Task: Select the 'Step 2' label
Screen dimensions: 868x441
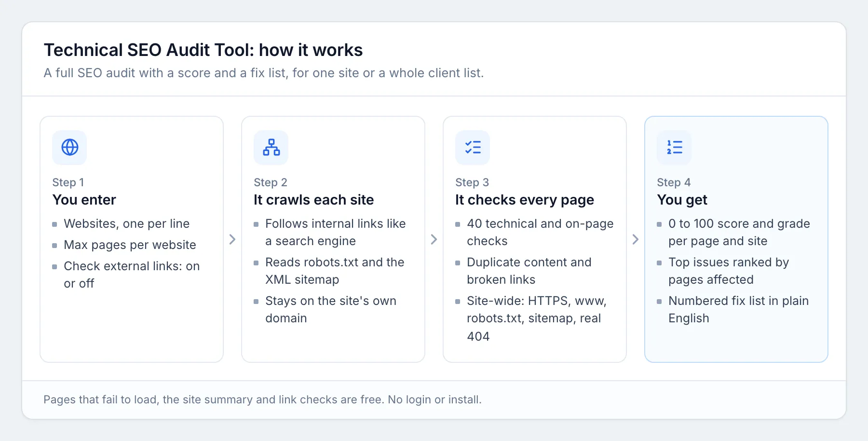Action: 271,182
